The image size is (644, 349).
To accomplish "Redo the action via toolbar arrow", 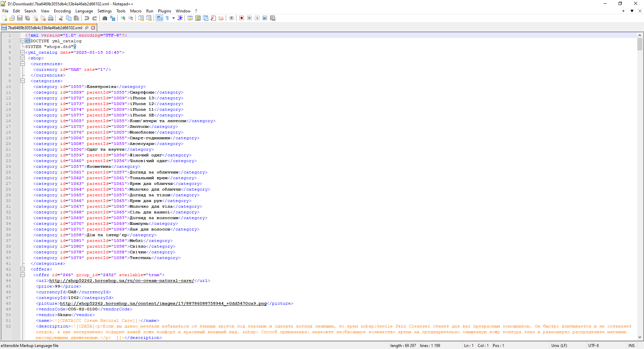I will coord(95,18).
